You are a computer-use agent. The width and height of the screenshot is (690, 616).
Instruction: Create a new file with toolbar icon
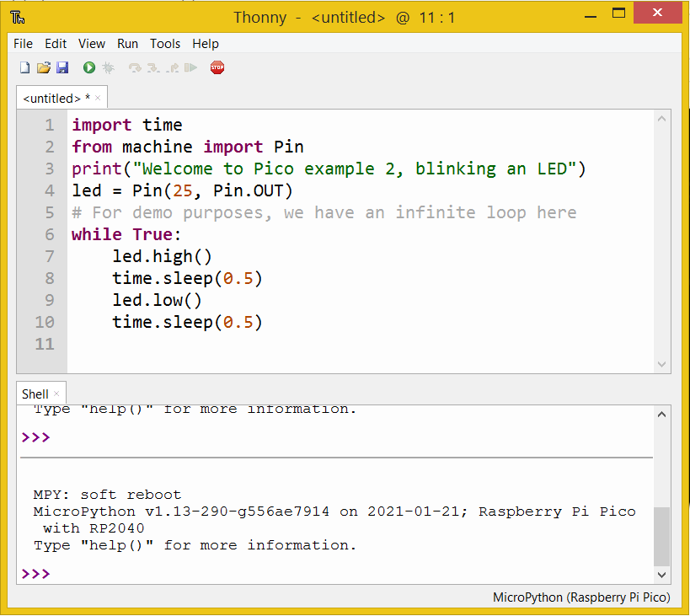click(25, 67)
